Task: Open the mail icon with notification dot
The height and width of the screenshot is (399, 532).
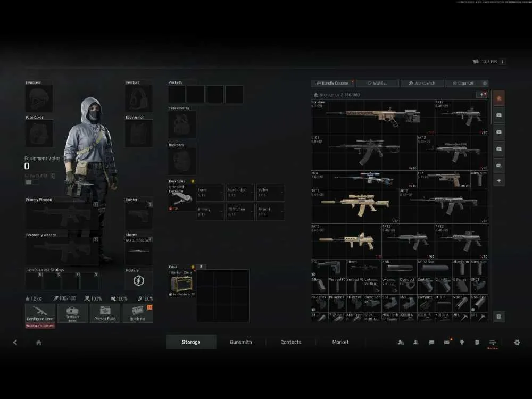Action: 447,342
